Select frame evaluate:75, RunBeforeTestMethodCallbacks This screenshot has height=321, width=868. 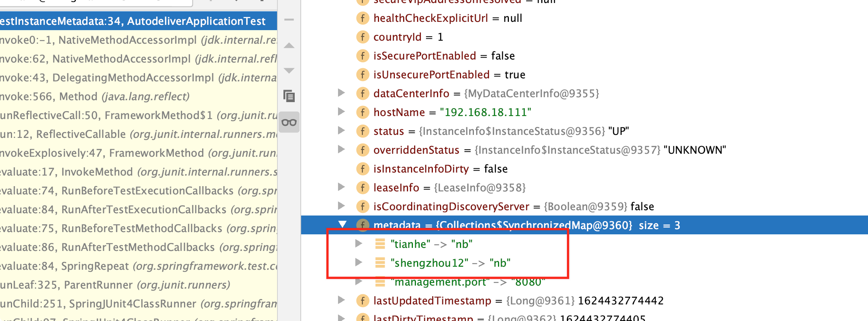pos(139,228)
